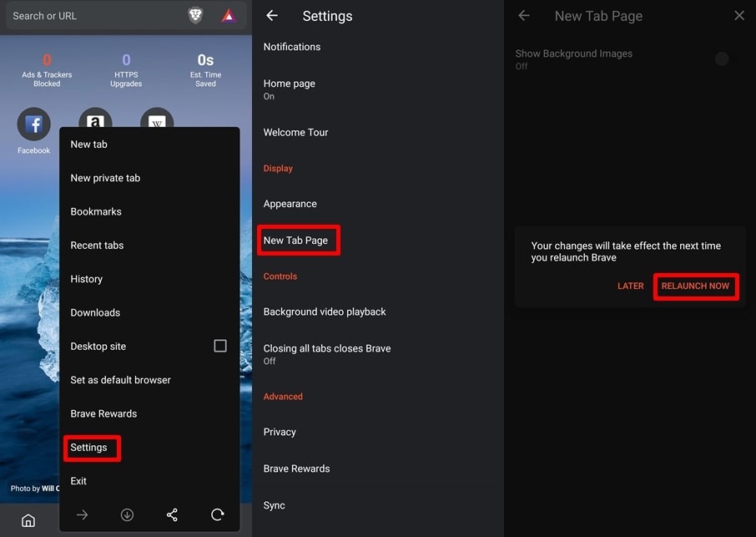
Task: Tap the Est. Time Saved counter
Action: point(205,70)
